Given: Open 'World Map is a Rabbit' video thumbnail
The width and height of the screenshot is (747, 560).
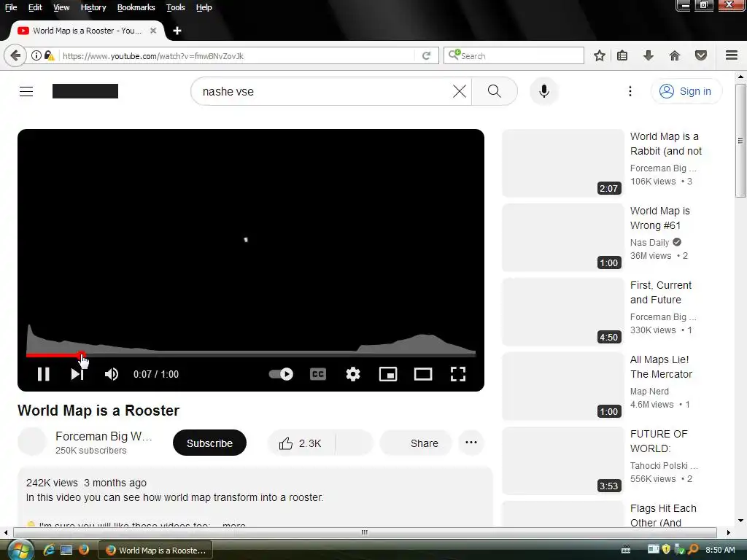Looking at the screenshot, I should (562, 163).
